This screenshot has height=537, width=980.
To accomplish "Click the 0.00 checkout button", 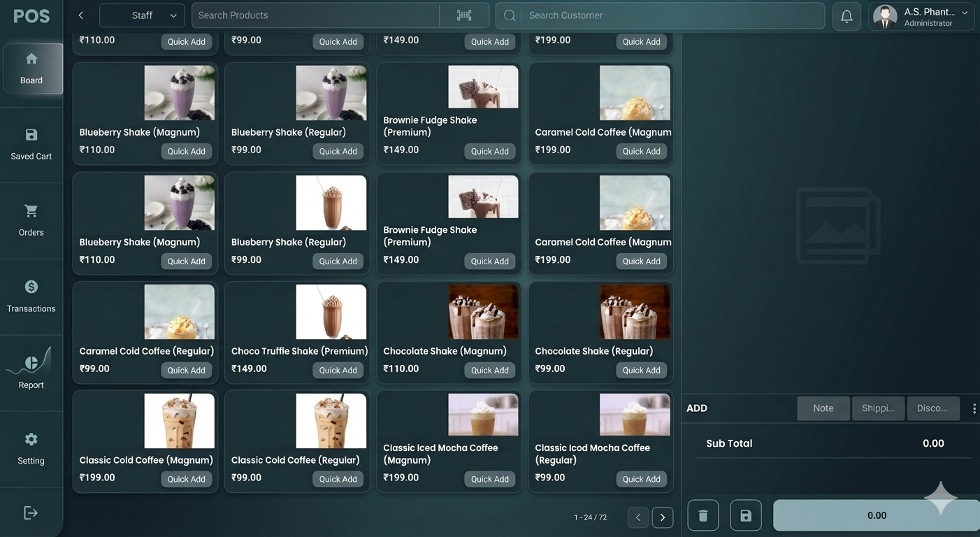I will 877,515.
